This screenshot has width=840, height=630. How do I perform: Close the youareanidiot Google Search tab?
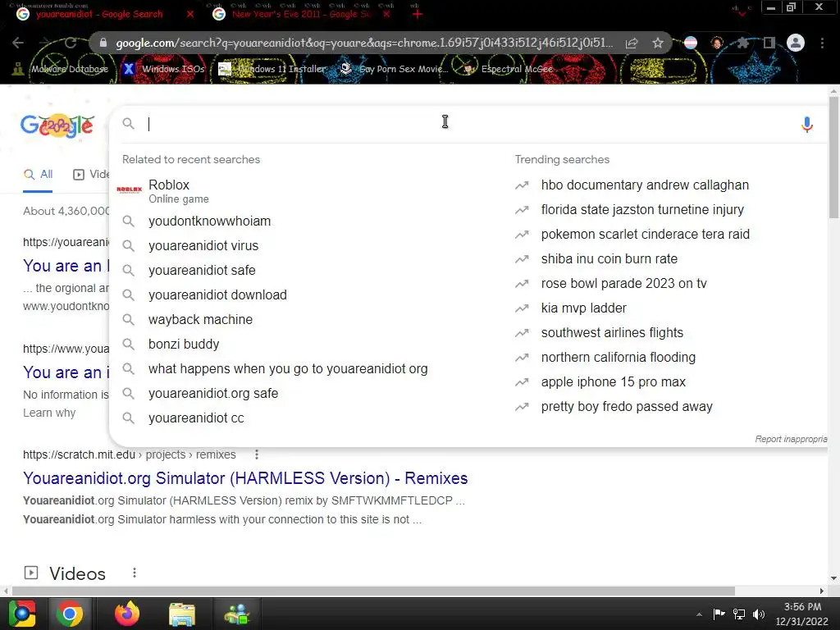(x=190, y=14)
